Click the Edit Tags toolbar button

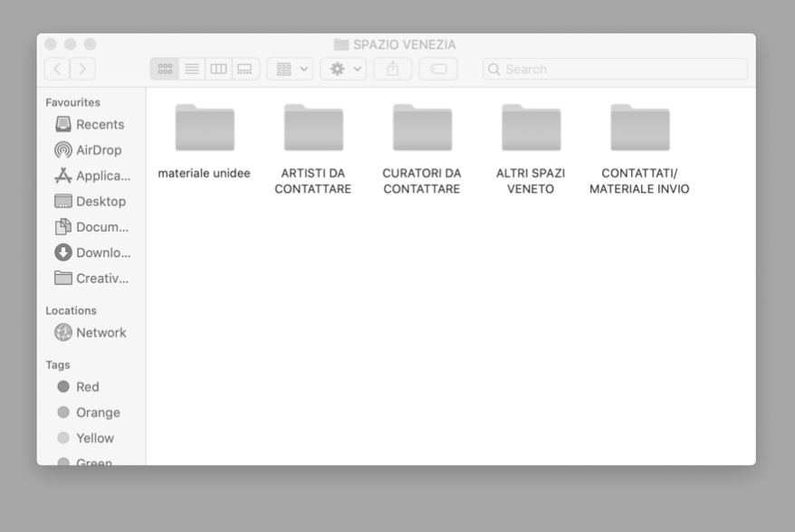(438, 69)
